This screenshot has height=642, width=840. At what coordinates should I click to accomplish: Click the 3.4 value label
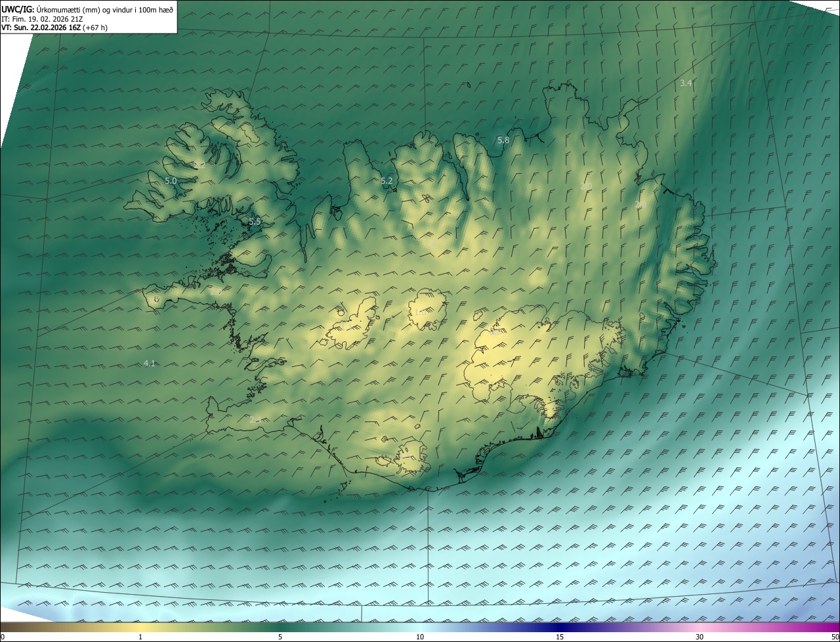pyautogui.click(x=686, y=83)
